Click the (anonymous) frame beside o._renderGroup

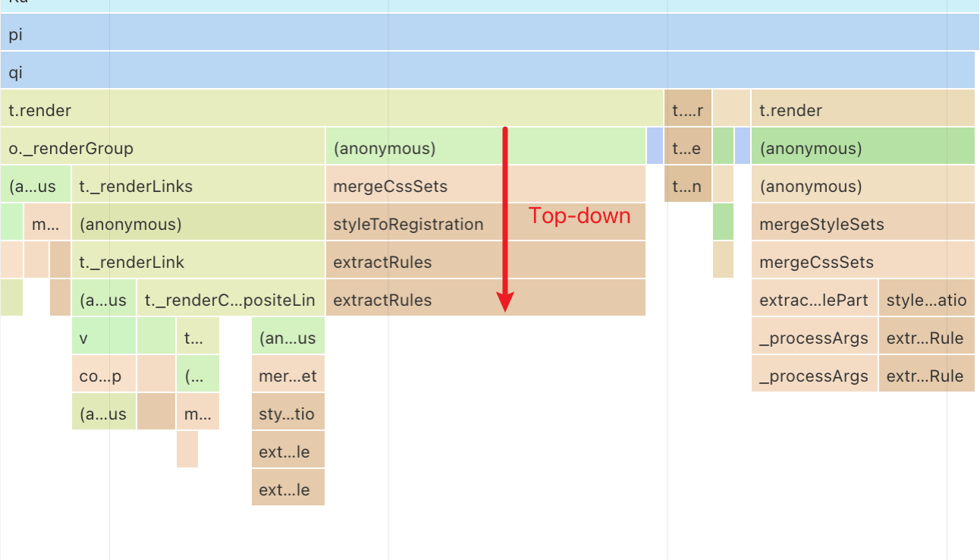(x=485, y=146)
